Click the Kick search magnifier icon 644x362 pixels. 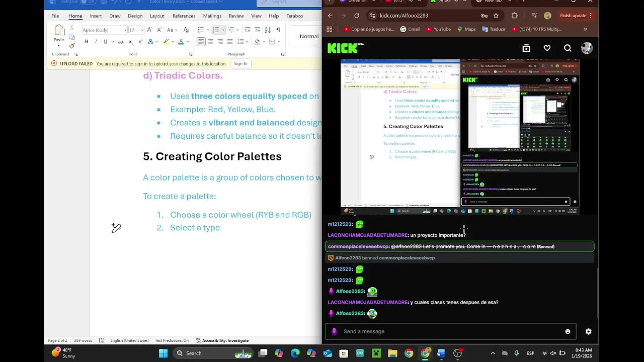[568, 48]
